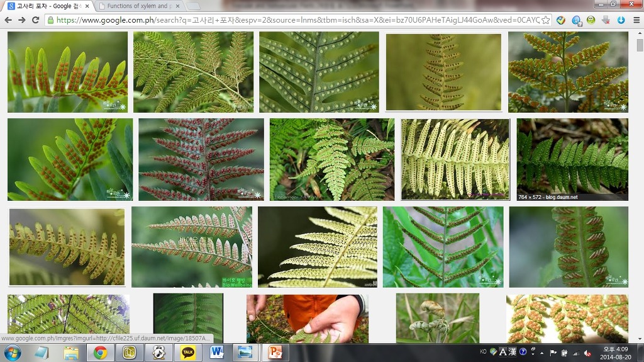
Task: Click the Chrome icon in the taskbar
Action: coord(100,353)
